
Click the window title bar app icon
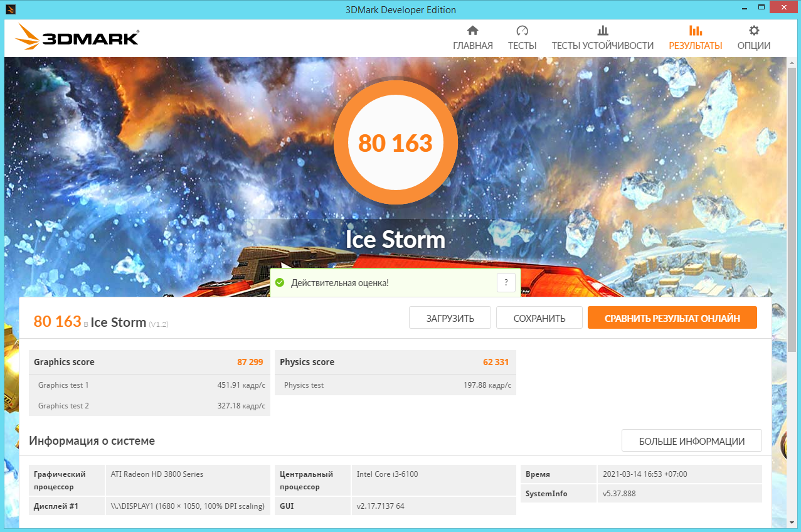11,9
